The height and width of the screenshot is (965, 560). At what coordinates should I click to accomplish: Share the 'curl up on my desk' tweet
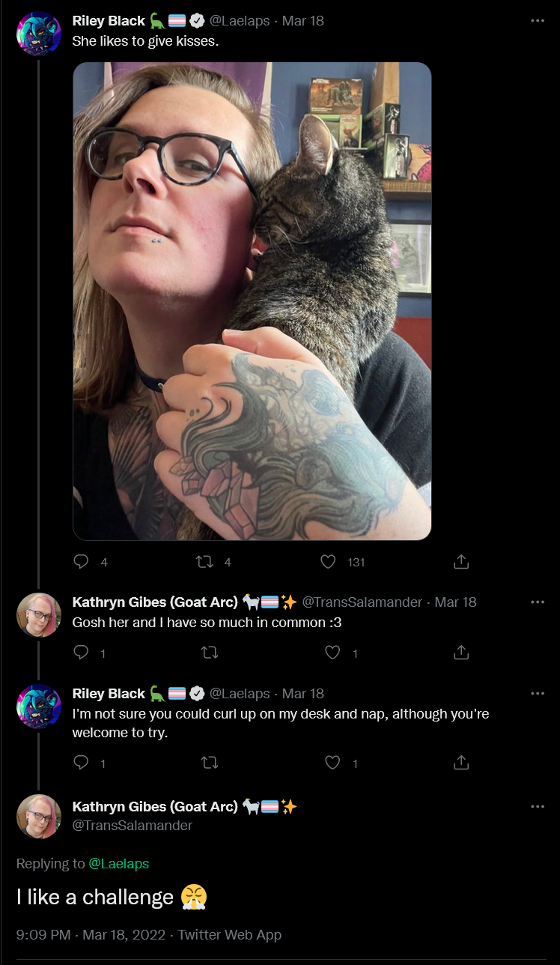click(461, 763)
